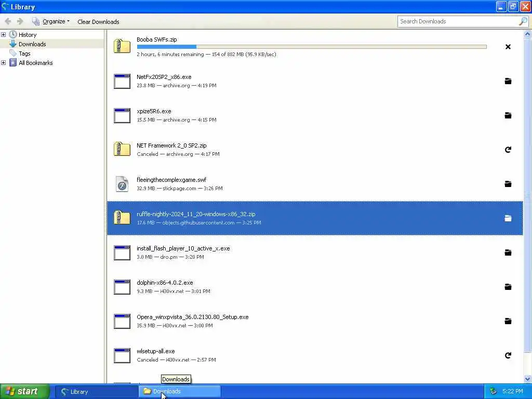
Task: Select the dolphin-x86-4.0.2.exe file name
Action: point(165,283)
